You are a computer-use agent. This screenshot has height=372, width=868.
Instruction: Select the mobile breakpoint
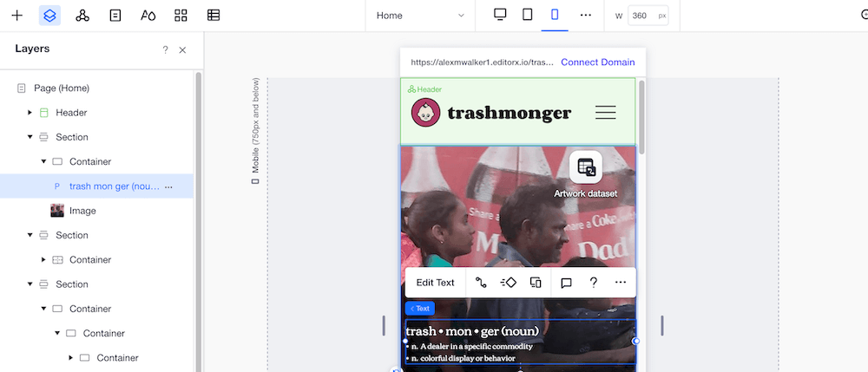coord(555,15)
